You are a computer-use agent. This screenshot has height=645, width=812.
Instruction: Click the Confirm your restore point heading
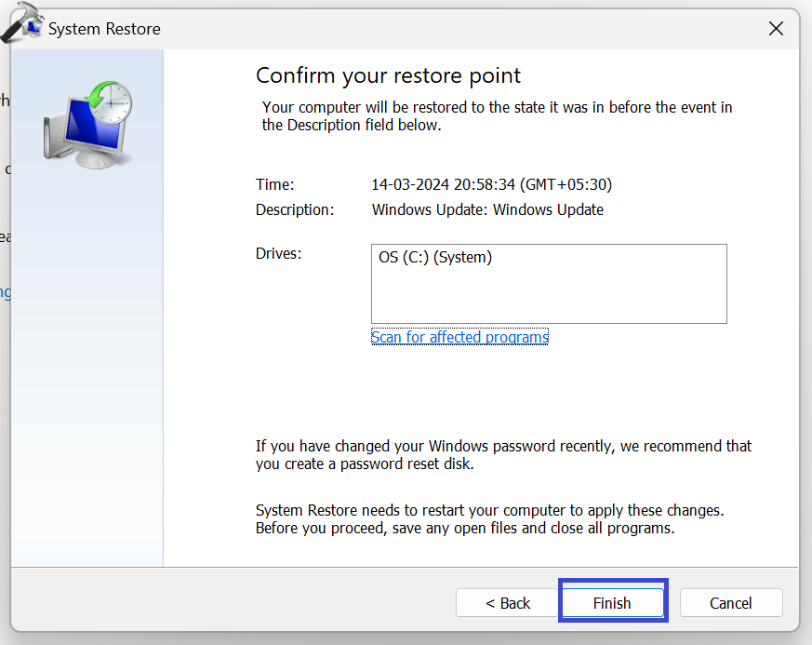pos(388,75)
